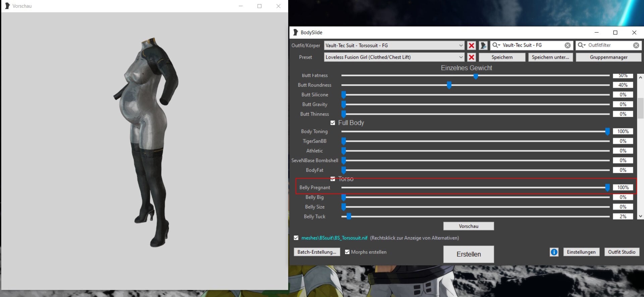
Task: Click the outfit studio icon beside the outfit dropdown
Action: click(483, 45)
